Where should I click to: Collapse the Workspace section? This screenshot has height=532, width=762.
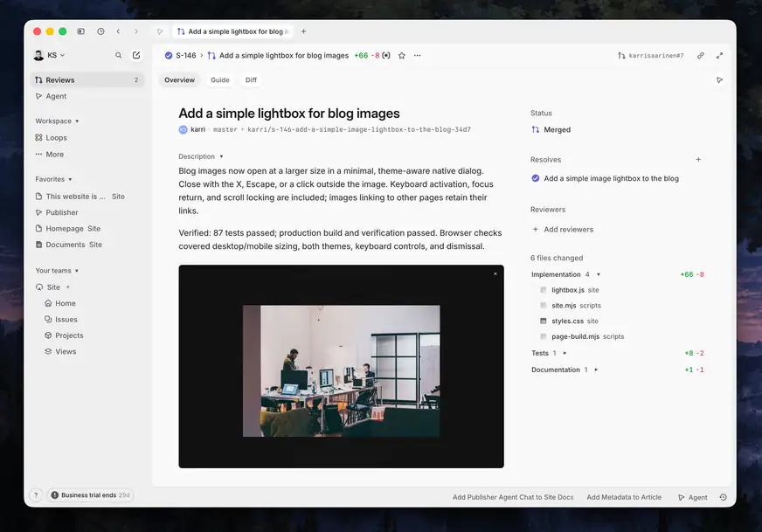point(57,121)
